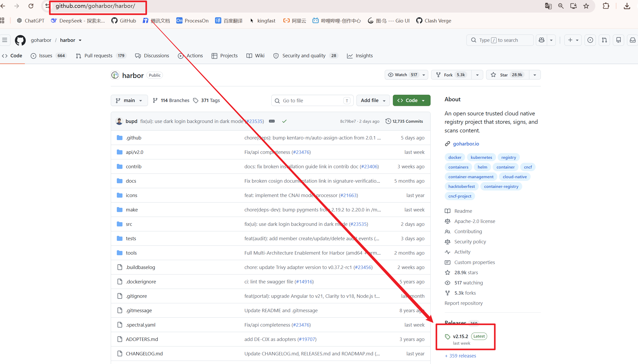Open the GitHub hamburger navigation menu
The image size is (638, 364).
5,40
